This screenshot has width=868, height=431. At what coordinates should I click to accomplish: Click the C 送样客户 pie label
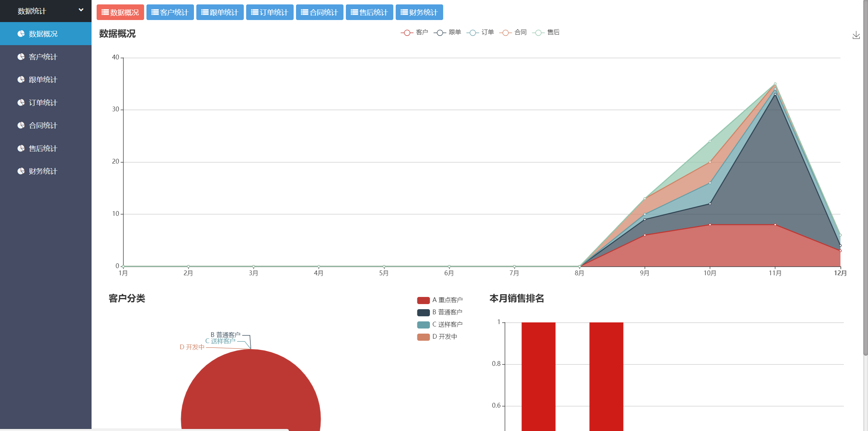(x=220, y=341)
